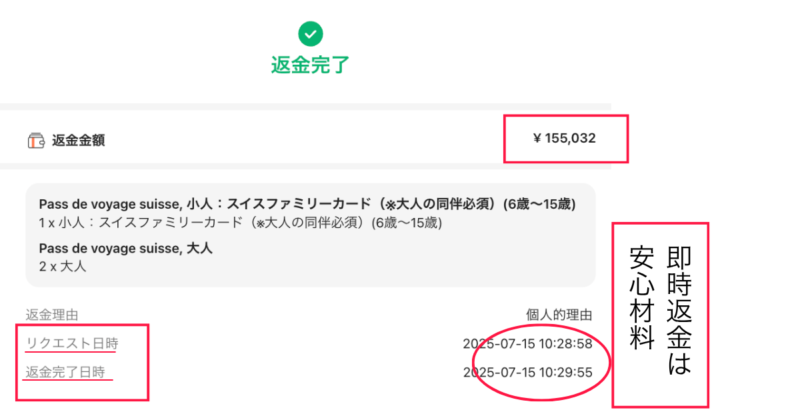Viewport: 800px width, 420px height.
Task: Click the ¥ 155,032 refund amount
Action: (564, 138)
